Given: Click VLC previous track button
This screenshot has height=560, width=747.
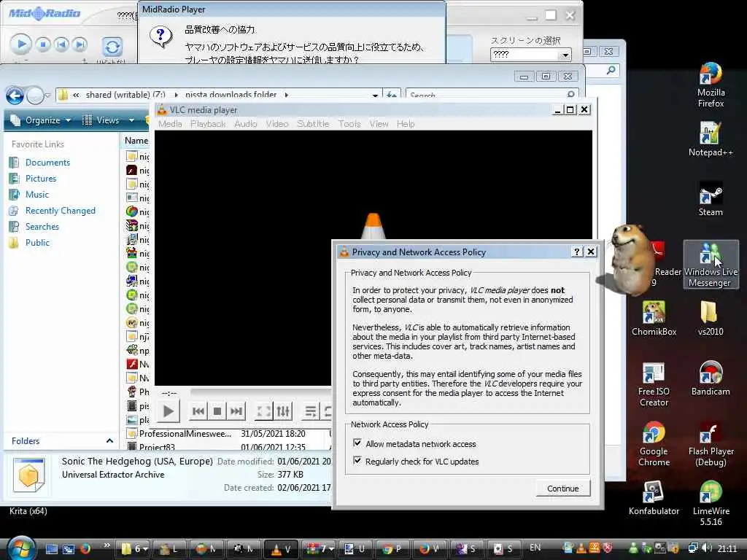Looking at the screenshot, I should tap(198, 411).
